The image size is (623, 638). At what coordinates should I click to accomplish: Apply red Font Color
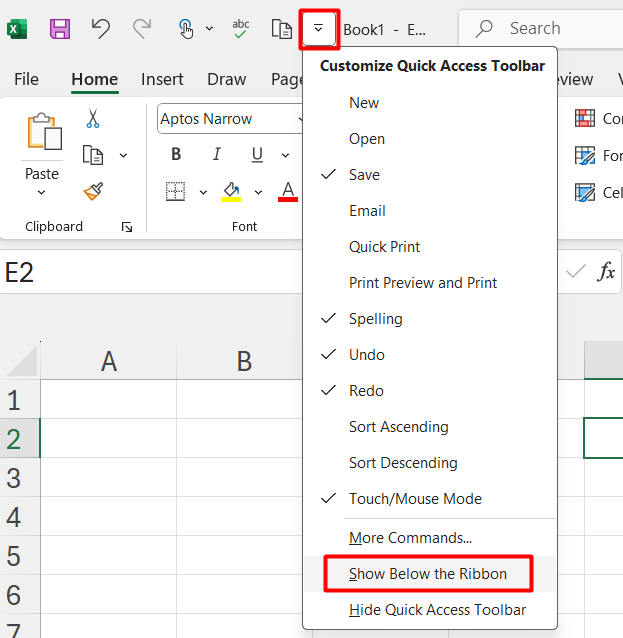[x=288, y=191]
